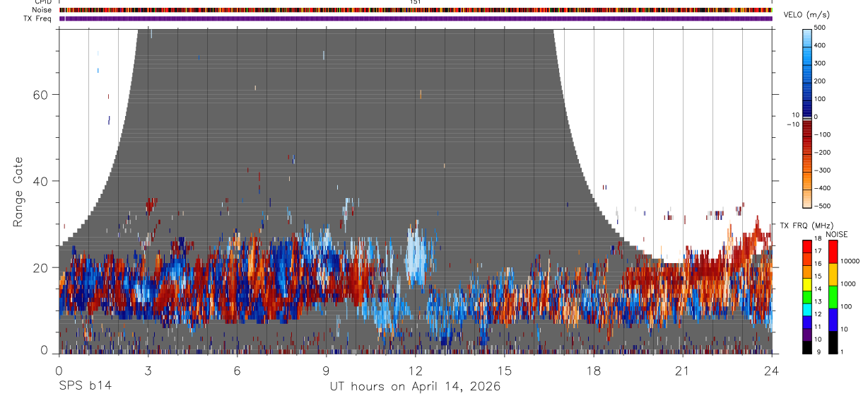Image resolution: width=868 pixels, height=401 pixels.
Task: Click the 18 label on TX FRQ legend
Action: click(x=817, y=239)
